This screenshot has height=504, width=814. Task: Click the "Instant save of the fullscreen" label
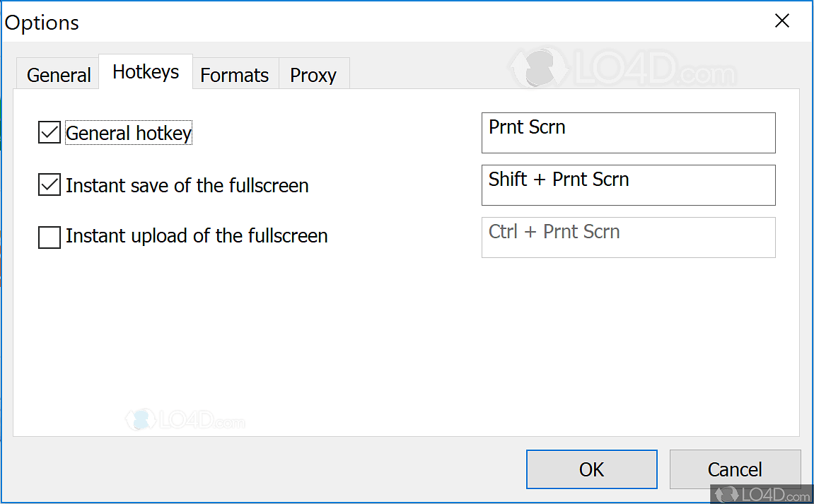(187, 185)
